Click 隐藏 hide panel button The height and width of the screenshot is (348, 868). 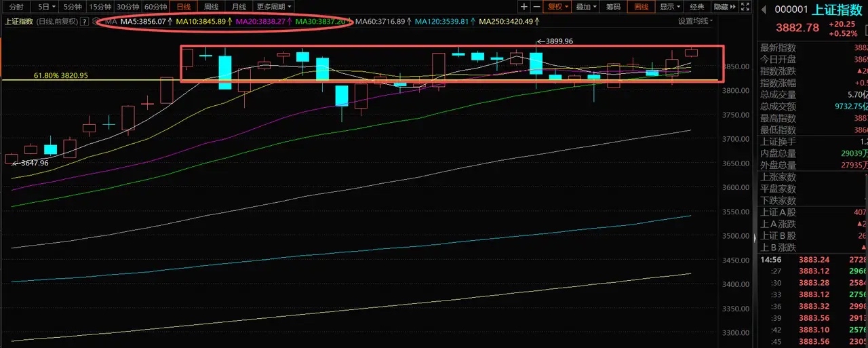point(725,7)
